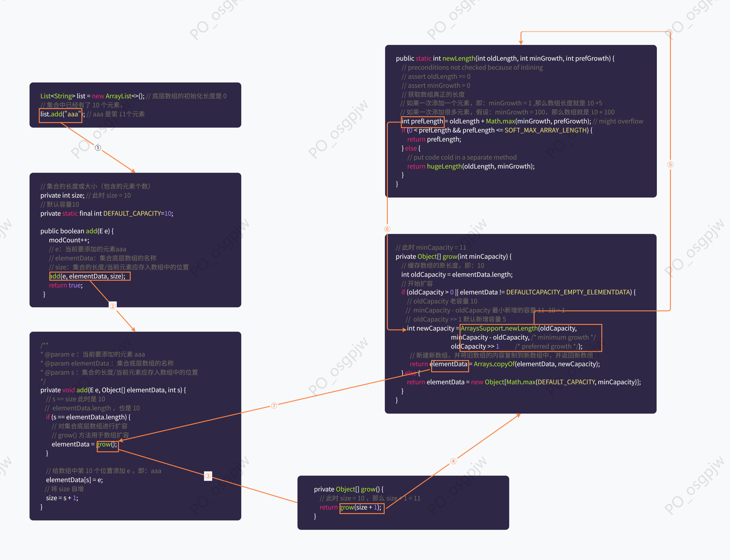Click the circled number 4 marker
The image size is (730, 560).
pyautogui.click(x=453, y=461)
